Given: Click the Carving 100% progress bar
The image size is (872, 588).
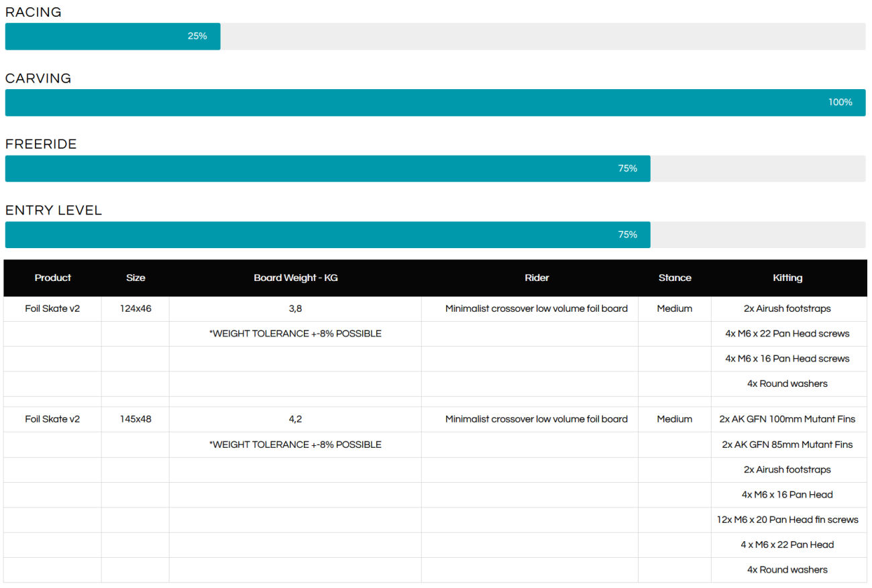Looking at the screenshot, I should coord(435,103).
